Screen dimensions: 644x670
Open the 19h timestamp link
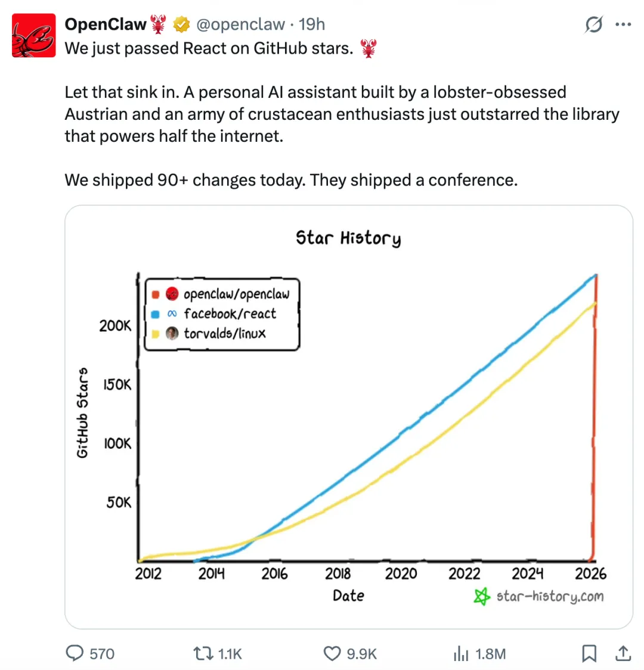tap(312, 24)
